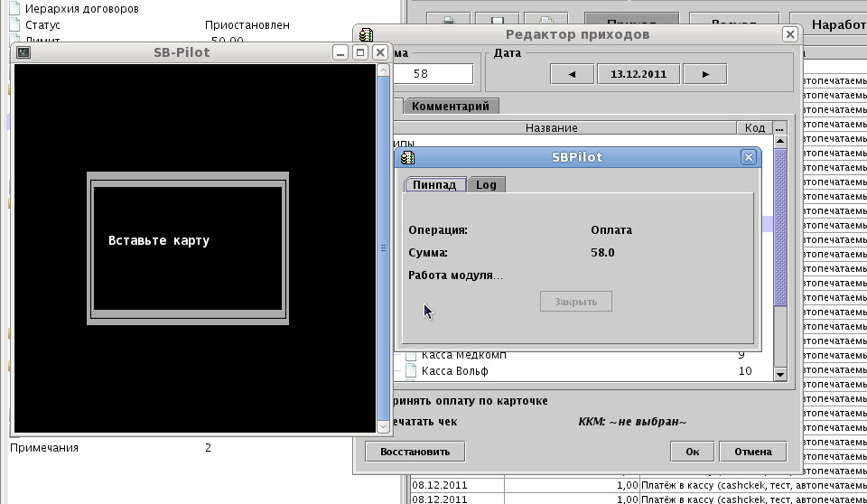Maximize the SB-Pilot terminal window
Viewport: 867px width, 504px height.
coord(359,52)
